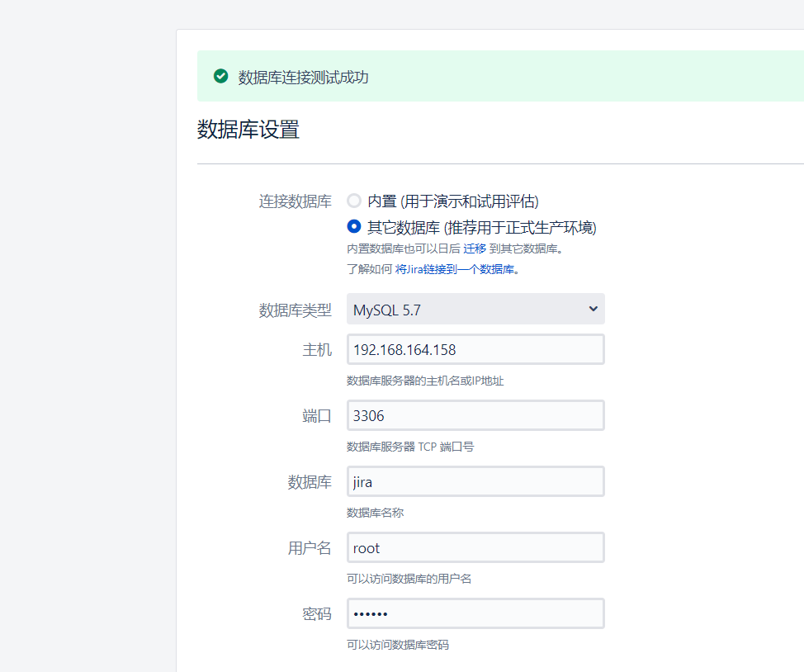The height and width of the screenshot is (672, 804).
Task: Click the 数据库设置 page heading
Action: point(248,130)
